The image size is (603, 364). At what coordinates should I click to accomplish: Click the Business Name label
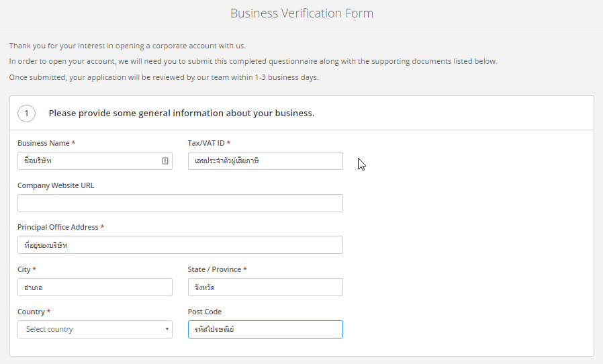[x=44, y=143]
